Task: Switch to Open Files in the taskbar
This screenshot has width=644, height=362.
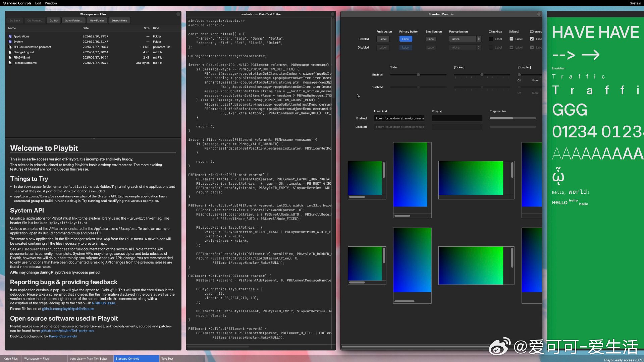Action: point(11,359)
